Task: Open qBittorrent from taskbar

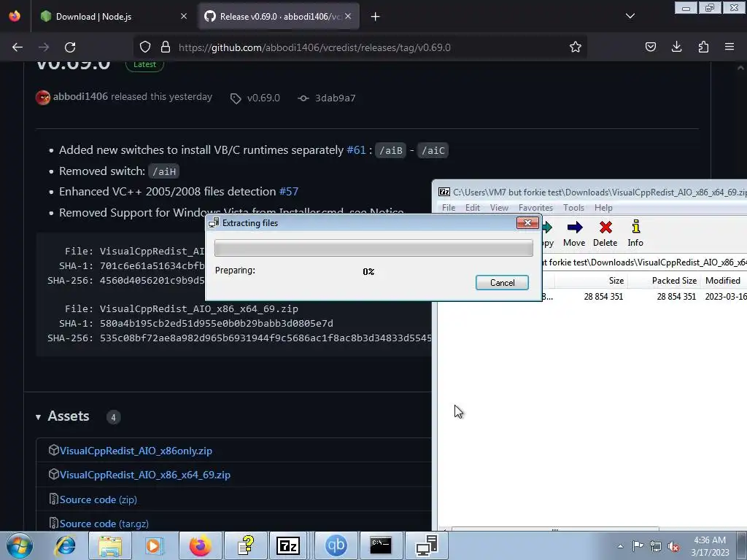Action: coord(336,545)
